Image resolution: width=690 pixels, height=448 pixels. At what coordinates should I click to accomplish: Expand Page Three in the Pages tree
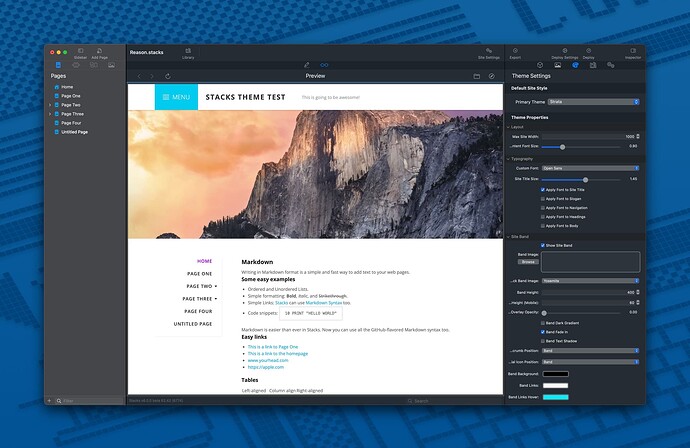pyautogui.click(x=50, y=114)
